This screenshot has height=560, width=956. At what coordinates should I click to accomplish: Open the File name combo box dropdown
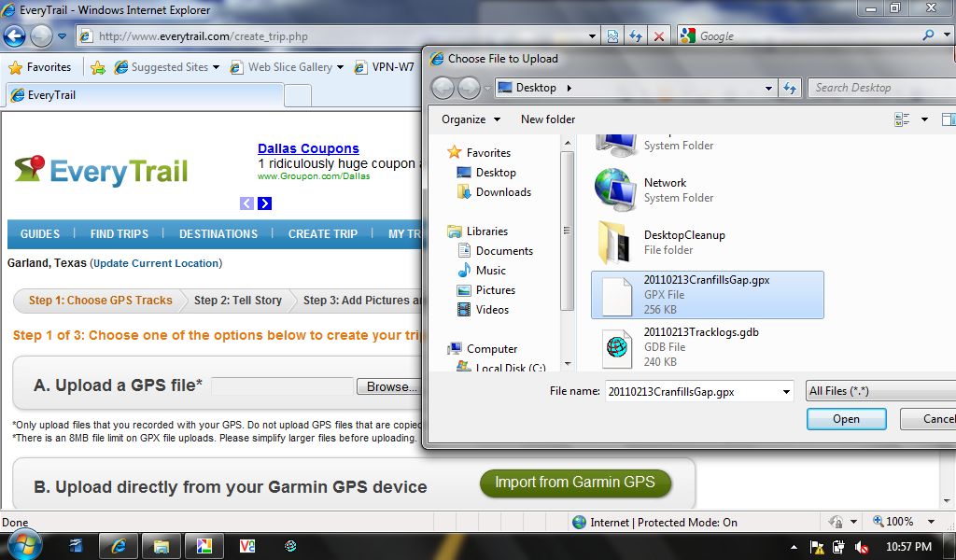point(786,392)
